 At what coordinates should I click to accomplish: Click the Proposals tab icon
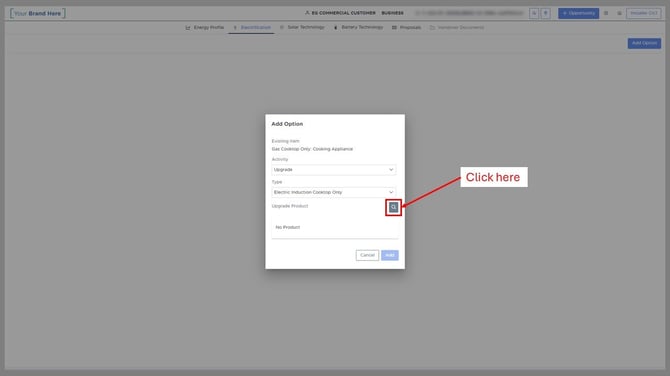394,28
